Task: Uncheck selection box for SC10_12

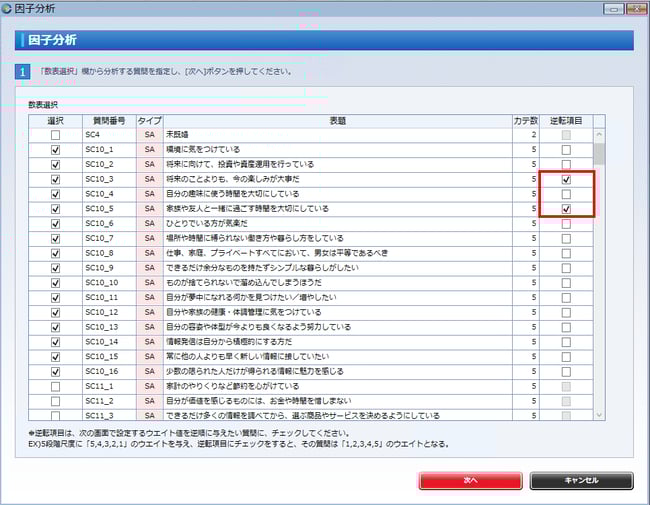Action: click(55, 313)
